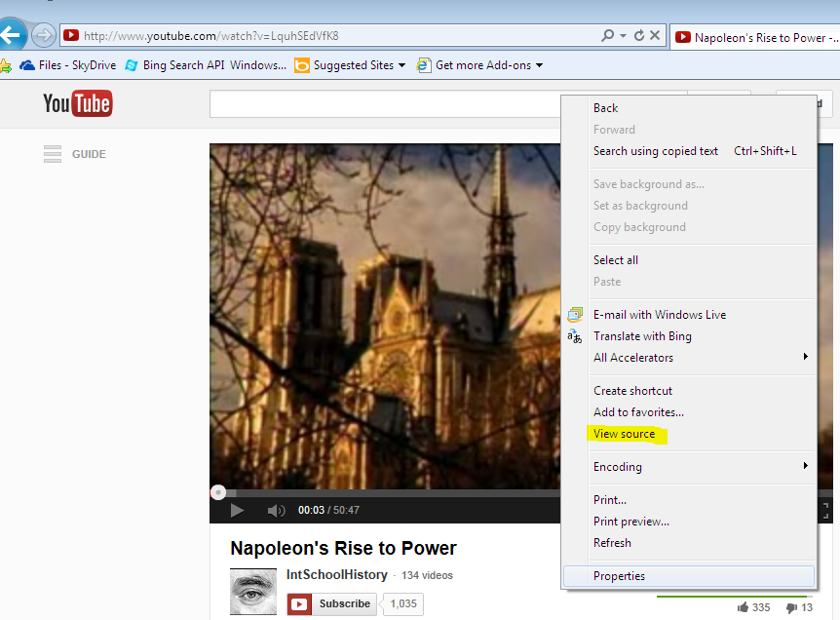Expand Suggested Sites dropdown
Viewport: 840px width, 620px height.
coord(402,65)
